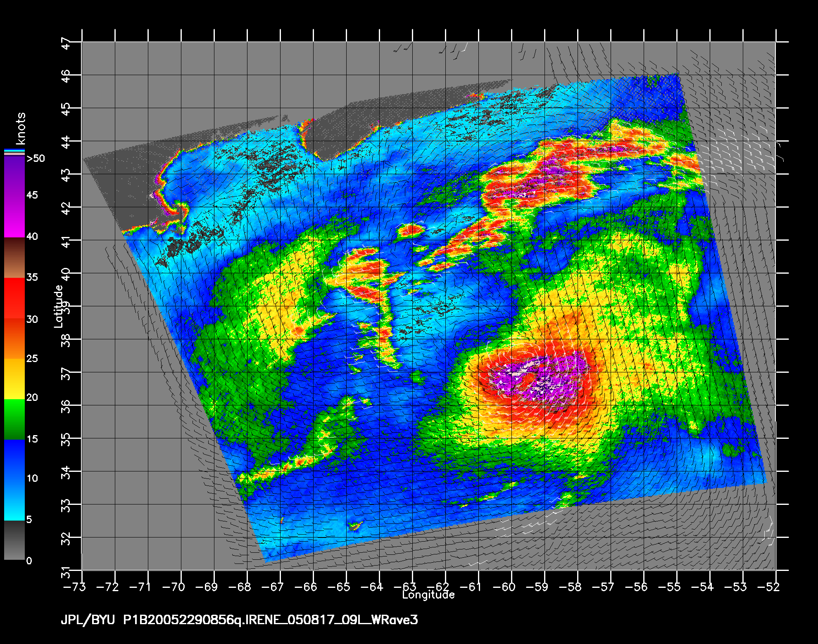The height and width of the screenshot is (644, 818).
Task: Click latitude axis tick label "47"
Action: point(66,43)
